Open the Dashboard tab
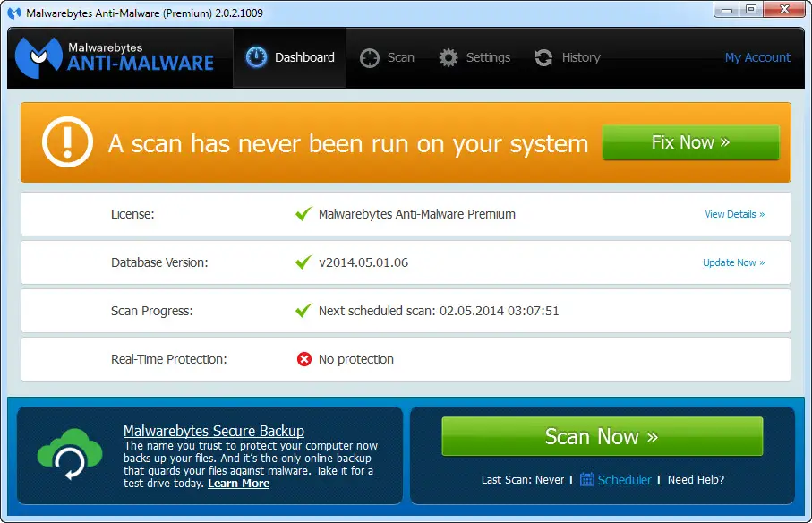The width and height of the screenshot is (812, 523). click(x=289, y=57)
